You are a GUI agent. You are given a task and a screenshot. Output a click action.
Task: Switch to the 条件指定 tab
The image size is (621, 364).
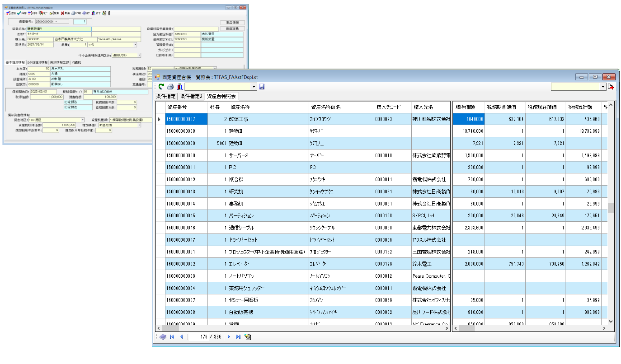(x=166, y=96)
